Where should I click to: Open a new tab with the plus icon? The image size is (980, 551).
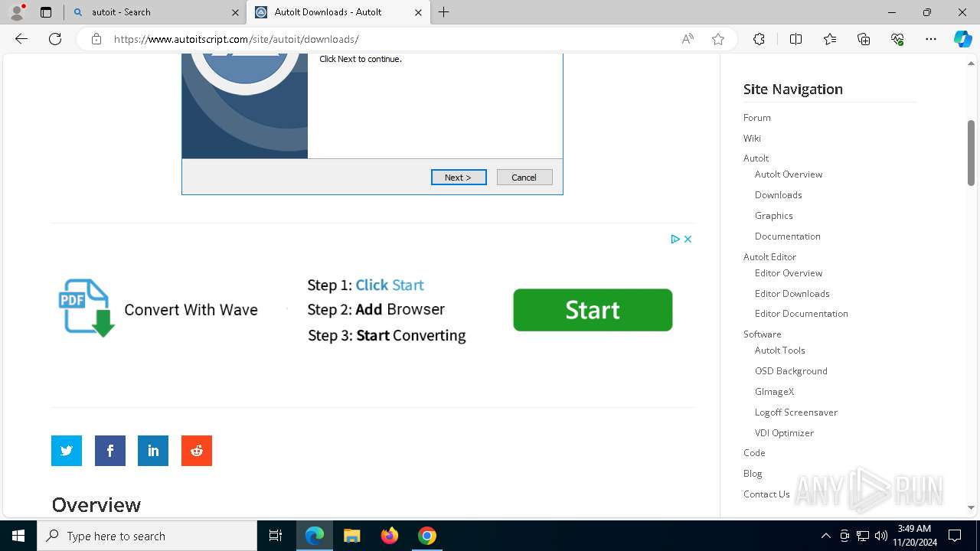(x=444, y=12)
